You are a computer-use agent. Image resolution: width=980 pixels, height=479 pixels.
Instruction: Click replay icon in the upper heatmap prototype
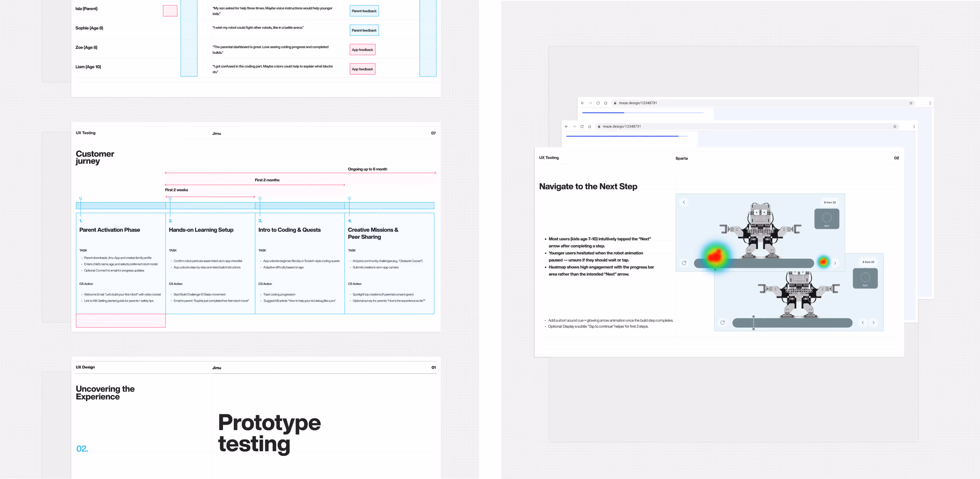[x=684, y=263]
